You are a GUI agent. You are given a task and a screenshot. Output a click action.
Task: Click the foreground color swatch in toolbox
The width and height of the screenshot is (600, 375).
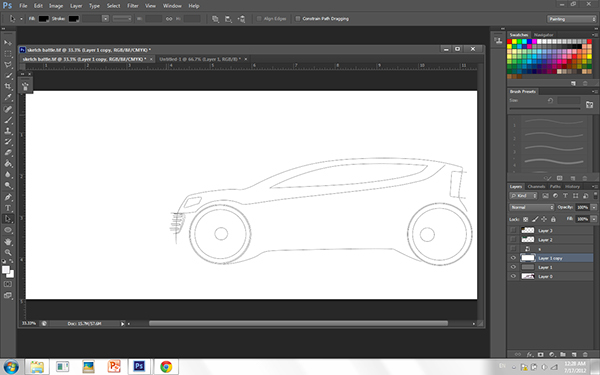[6, 269]
